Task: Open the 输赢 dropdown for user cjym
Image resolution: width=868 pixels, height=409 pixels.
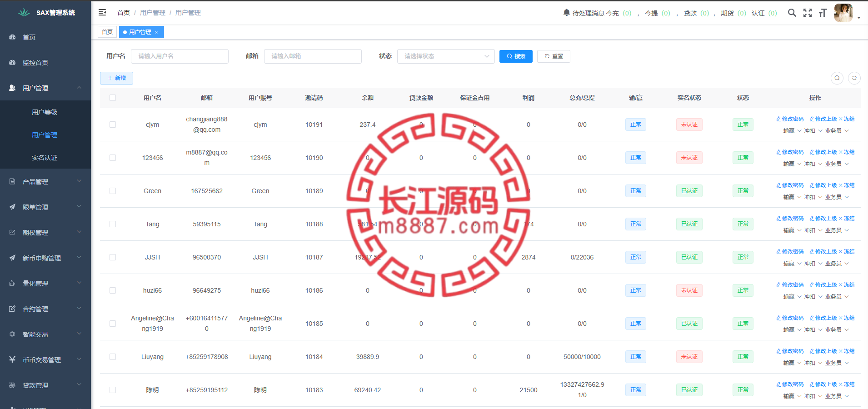Action: click(x=792, y=131)
